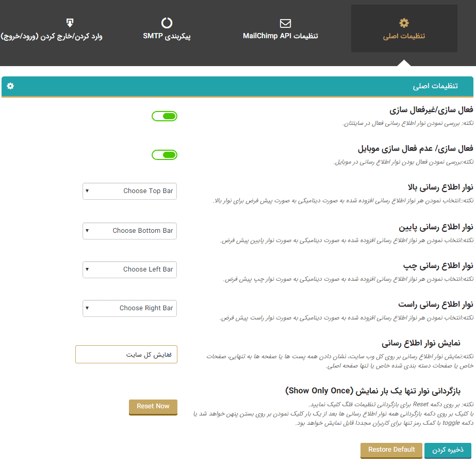Screen dimensions: 476x463
Task: Click the ذخیره کردن save button
Action: (448, 450)
